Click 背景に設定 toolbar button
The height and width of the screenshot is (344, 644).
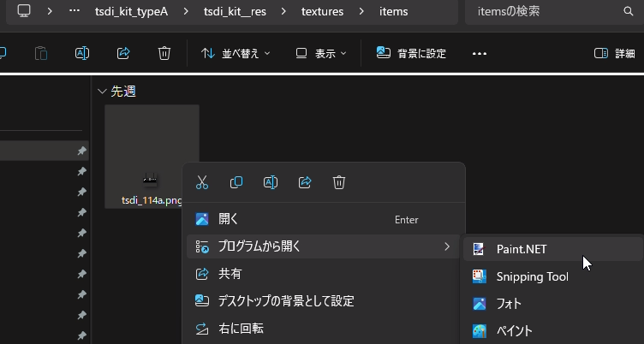point(412,53)
